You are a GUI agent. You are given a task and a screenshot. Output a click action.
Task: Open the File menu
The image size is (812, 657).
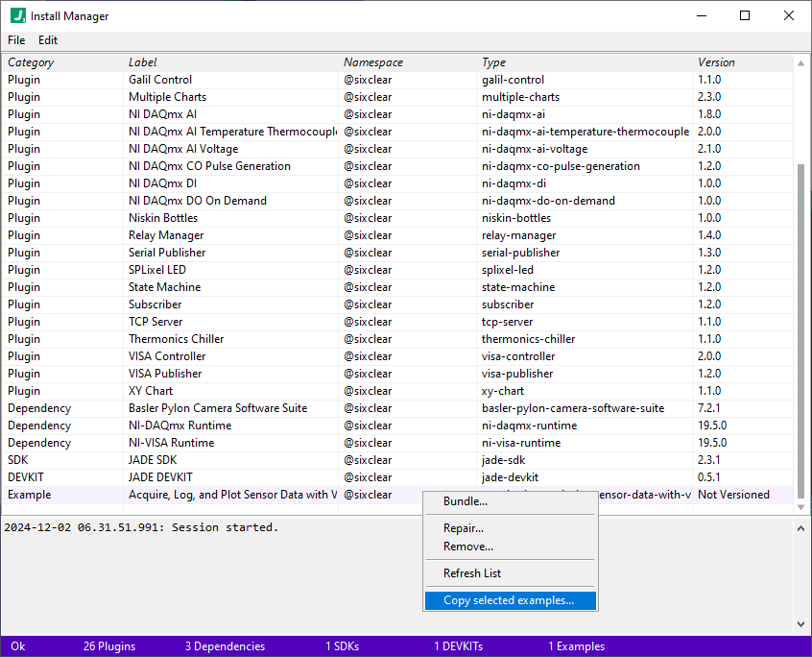tap(15, 40)
